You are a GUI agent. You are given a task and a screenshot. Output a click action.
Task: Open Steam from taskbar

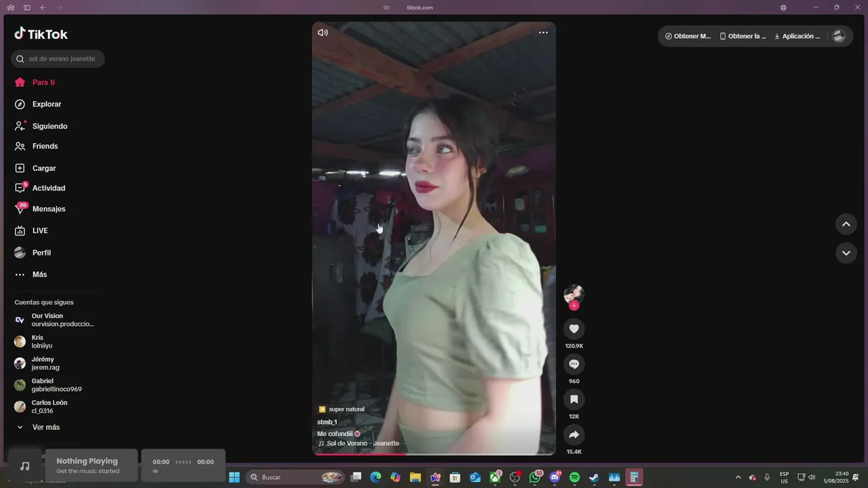point(594,477)
